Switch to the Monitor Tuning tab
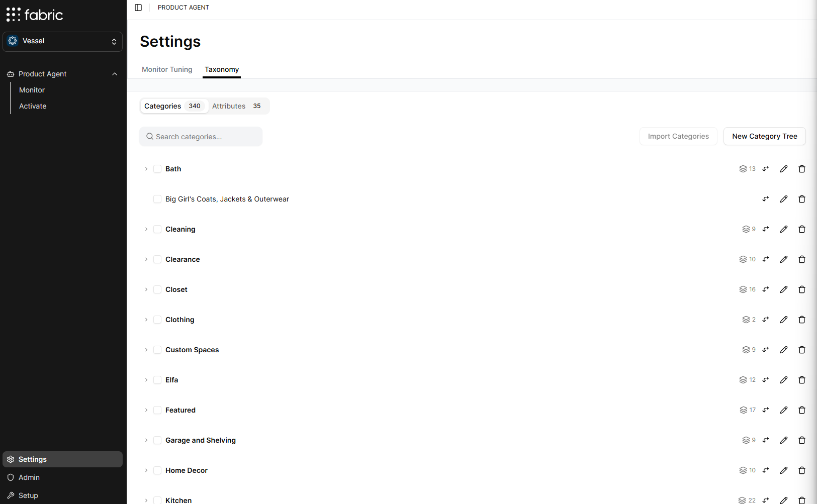This screenshot has height=504, width=817. (167, 69)
